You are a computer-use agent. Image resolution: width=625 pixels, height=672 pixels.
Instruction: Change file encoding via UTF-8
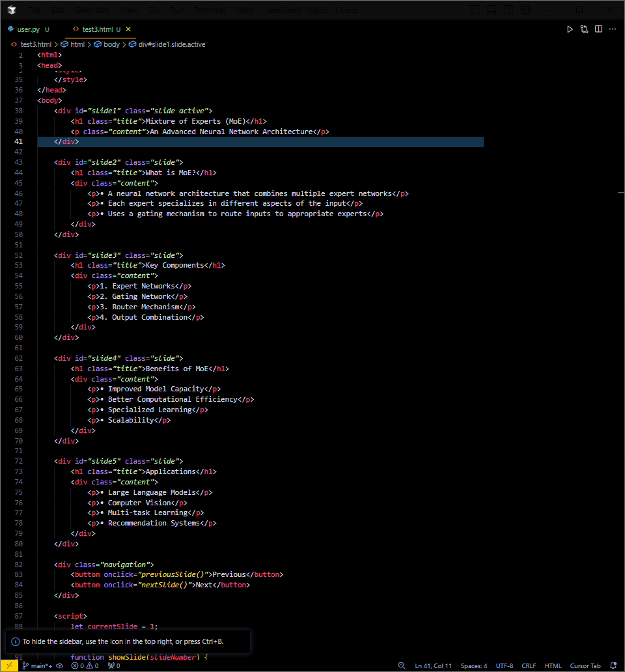[504, 665]
